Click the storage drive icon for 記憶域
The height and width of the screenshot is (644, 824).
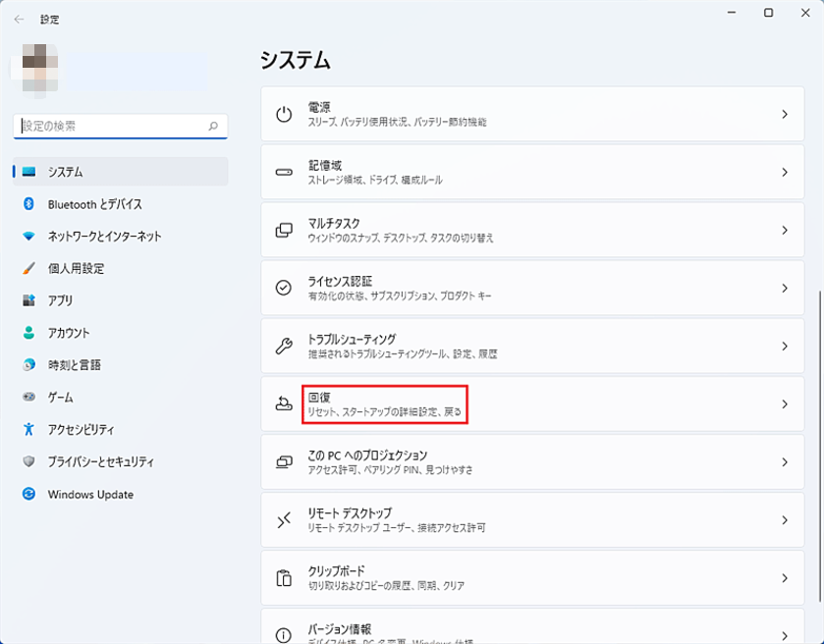[x=284, y=172]
